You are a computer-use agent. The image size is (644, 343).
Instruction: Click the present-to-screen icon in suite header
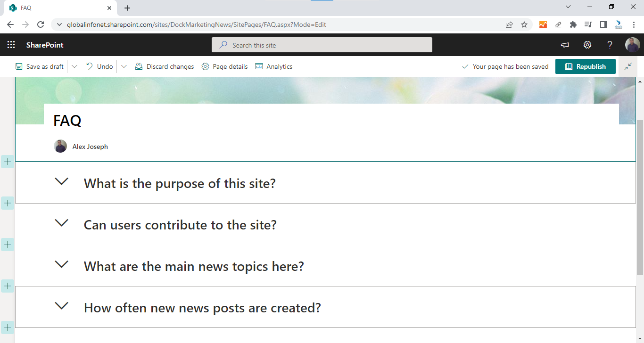pos(564,45)
